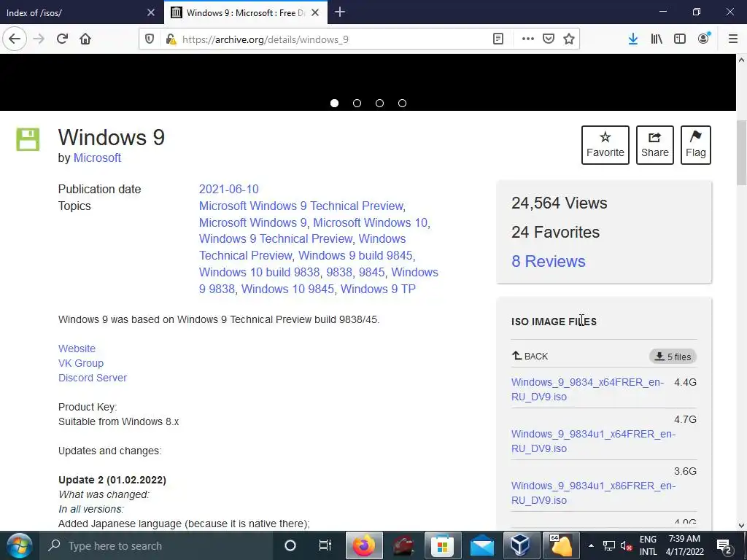Close the Windows 9 archive tab
747x560 pixels.
coord(315,13)
